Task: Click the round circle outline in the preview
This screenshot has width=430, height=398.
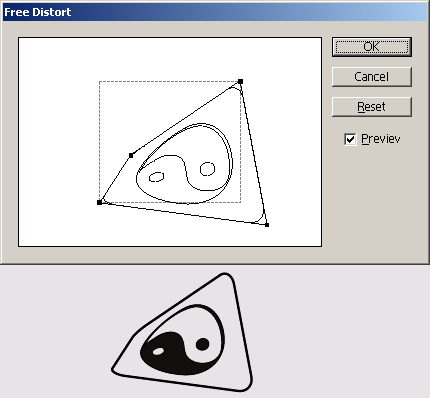Action: 207,169
